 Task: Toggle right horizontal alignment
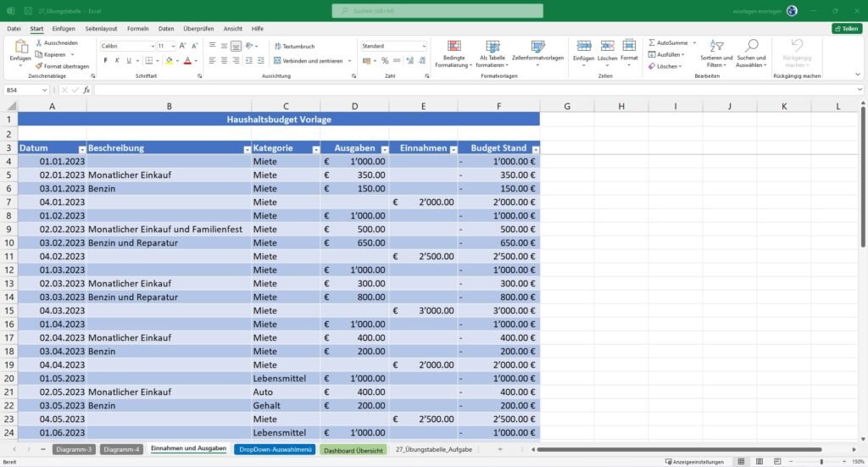236,60
